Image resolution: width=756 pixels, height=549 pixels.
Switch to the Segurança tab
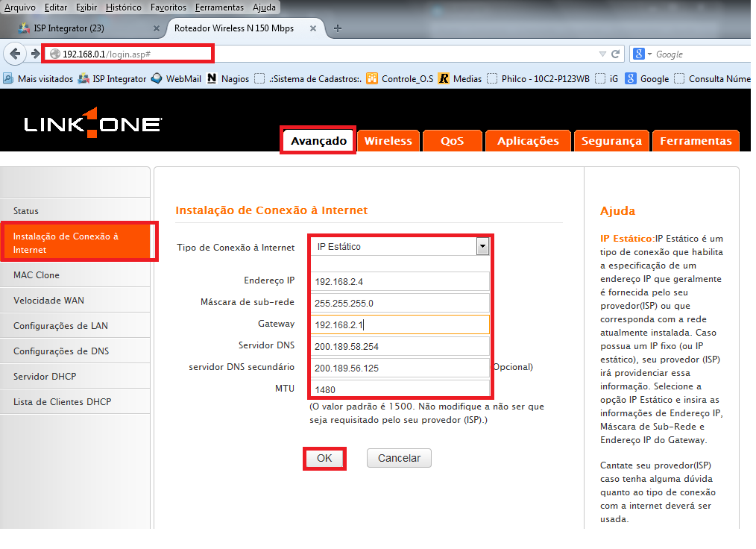611,141
